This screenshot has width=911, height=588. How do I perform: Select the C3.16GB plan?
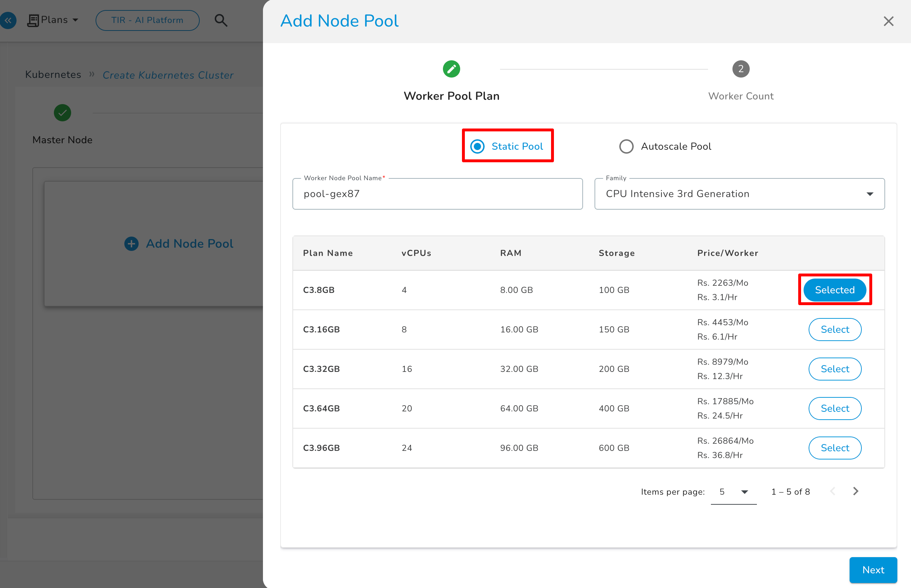[x=834, y=329]
